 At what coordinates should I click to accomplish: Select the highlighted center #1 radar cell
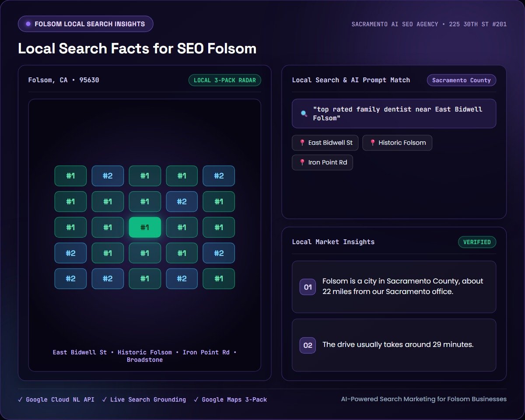pos(145,227)
